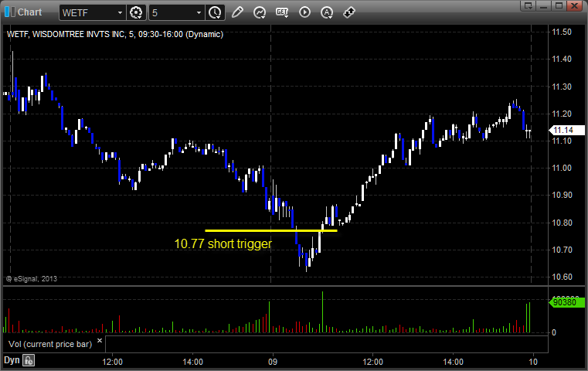Open the studies chart-line icon
The height and width of the screenshot is (371, 588).
[260, 12]
